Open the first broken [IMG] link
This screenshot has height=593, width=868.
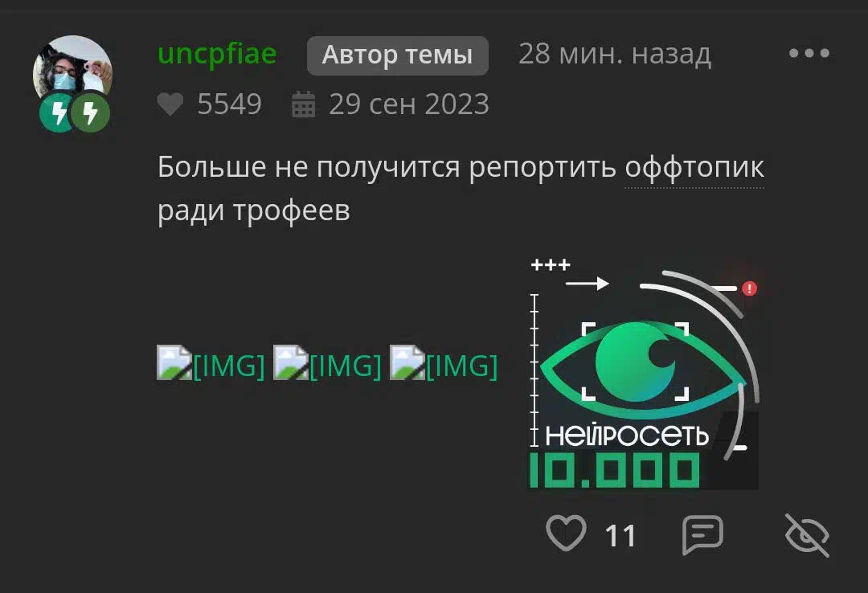coord(211,364)
